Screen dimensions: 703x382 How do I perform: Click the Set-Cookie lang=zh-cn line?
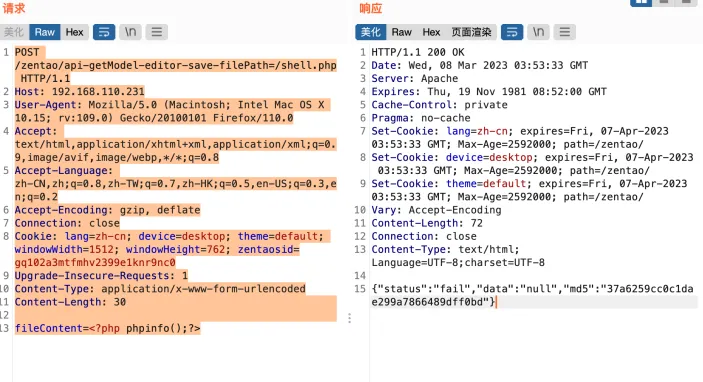point(520,138)
